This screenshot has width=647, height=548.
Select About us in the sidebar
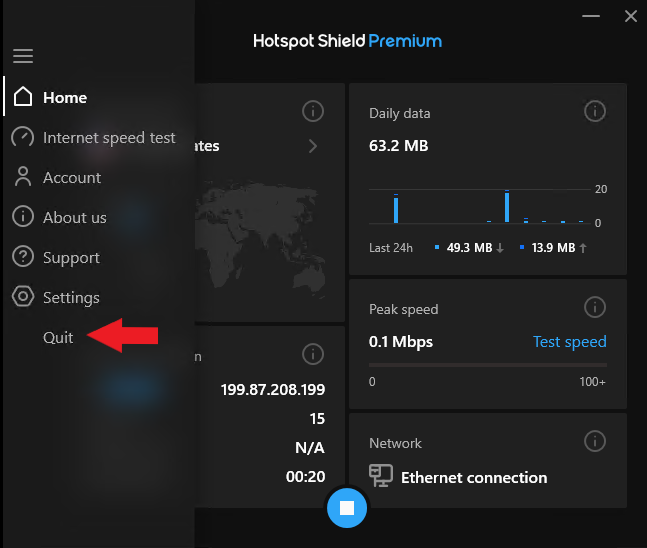tap(75, 218)
